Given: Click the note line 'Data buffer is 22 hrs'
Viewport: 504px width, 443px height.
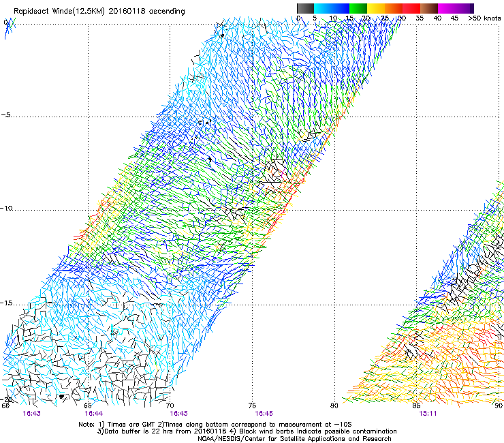Looking at the screenshot, I should (247, 431).
